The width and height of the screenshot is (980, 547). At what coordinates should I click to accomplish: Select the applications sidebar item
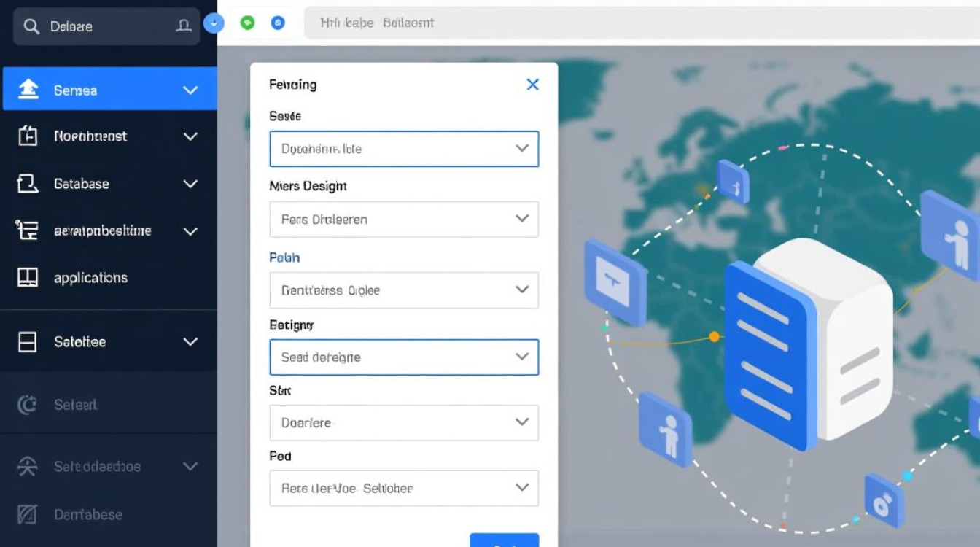(x=109, y=278)
